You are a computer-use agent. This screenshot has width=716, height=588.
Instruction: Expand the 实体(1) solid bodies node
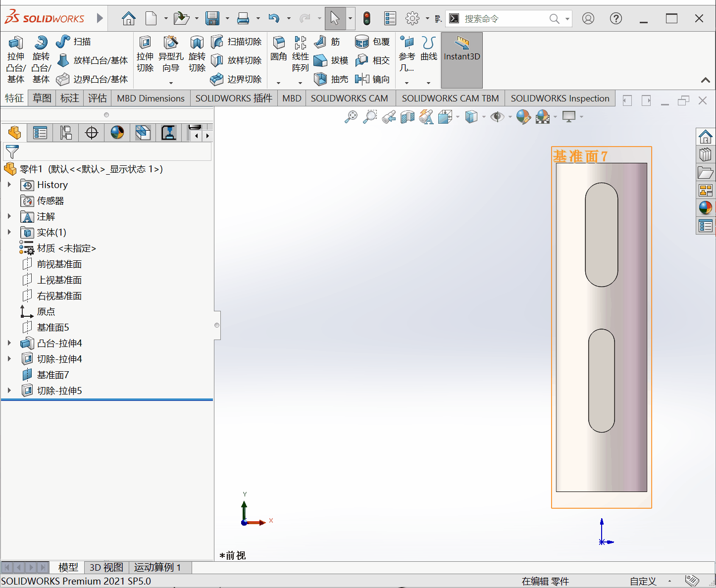(9, 232)
